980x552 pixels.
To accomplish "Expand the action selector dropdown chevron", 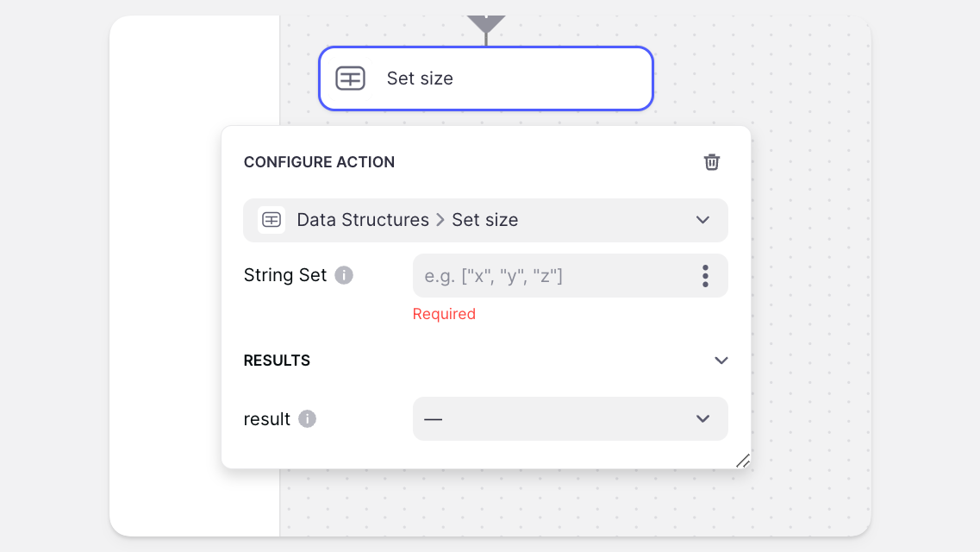I will point(702,220).
